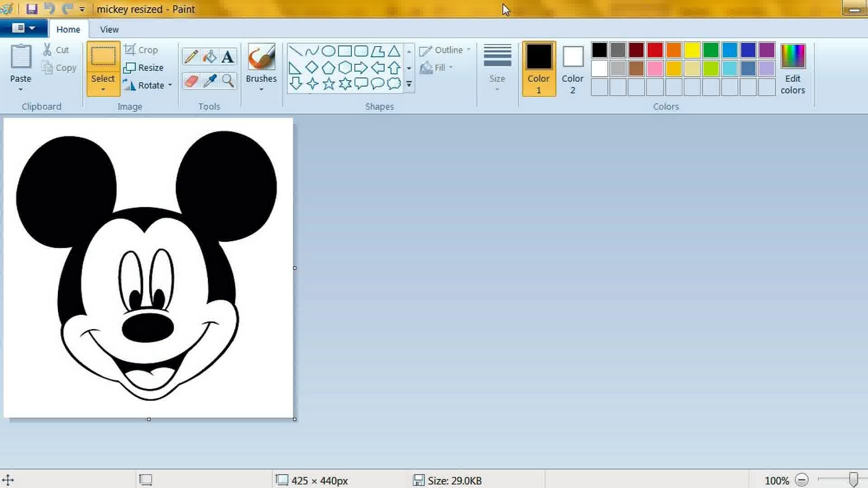Viewport: 868px width, 488px height.
Task: Toggle the Size selector
Action: [497, 68]
